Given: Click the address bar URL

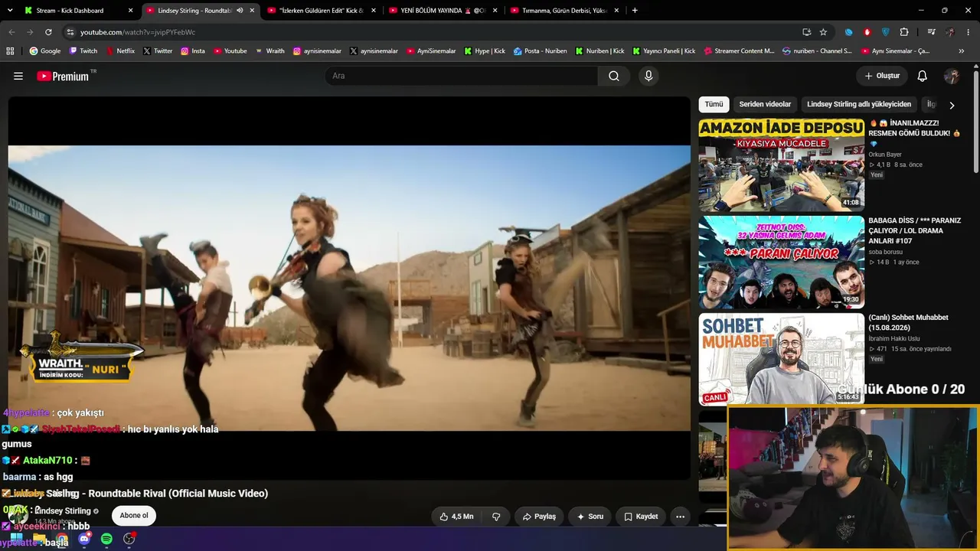Looking at the screenshot, I should coord(138,32).
